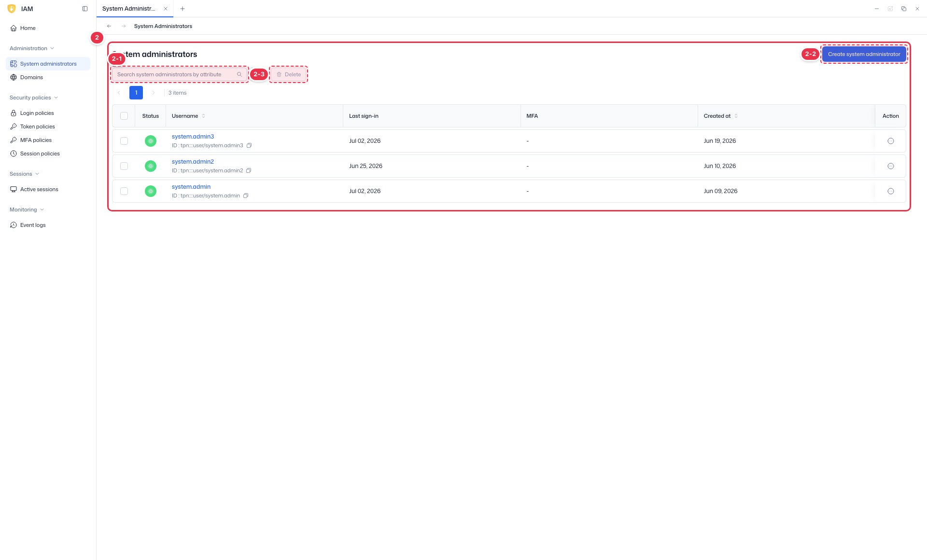Click the Delete button

[289, 74]
